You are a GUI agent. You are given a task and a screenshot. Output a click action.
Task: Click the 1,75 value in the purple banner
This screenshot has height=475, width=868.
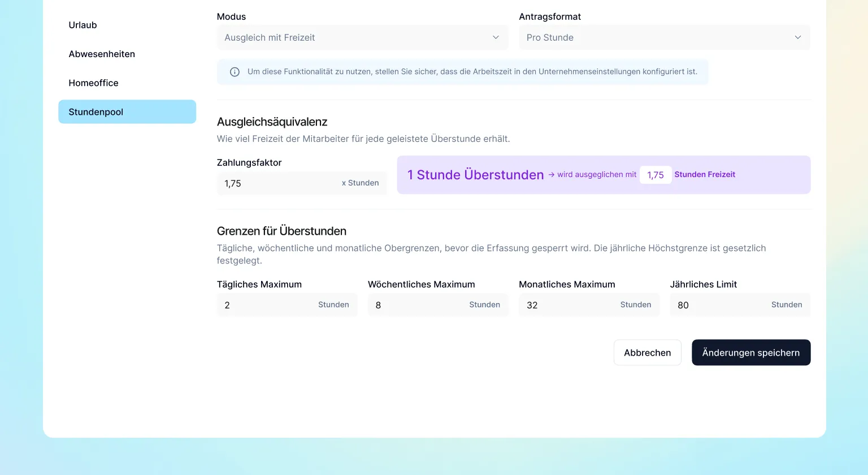656,175
